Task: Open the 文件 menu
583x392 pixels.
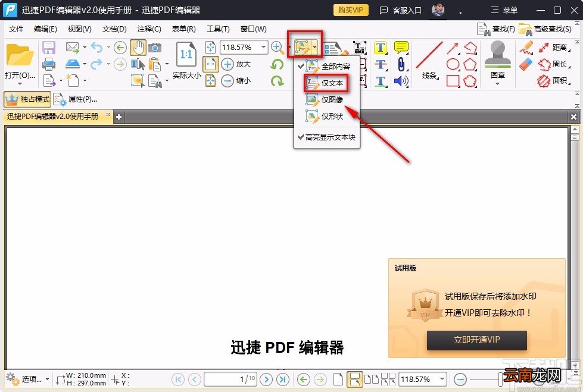Action: pos(16,29)
